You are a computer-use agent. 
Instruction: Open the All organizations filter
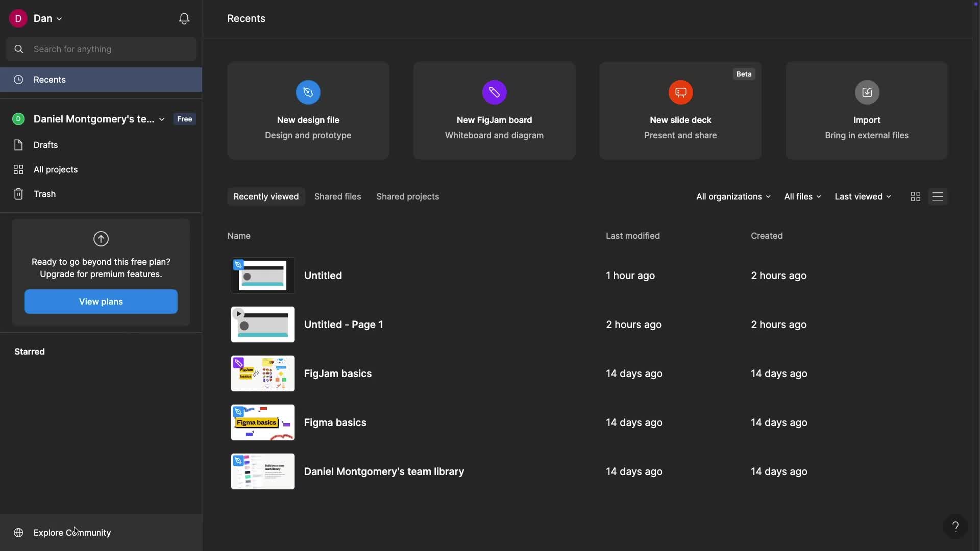[733, 196]
